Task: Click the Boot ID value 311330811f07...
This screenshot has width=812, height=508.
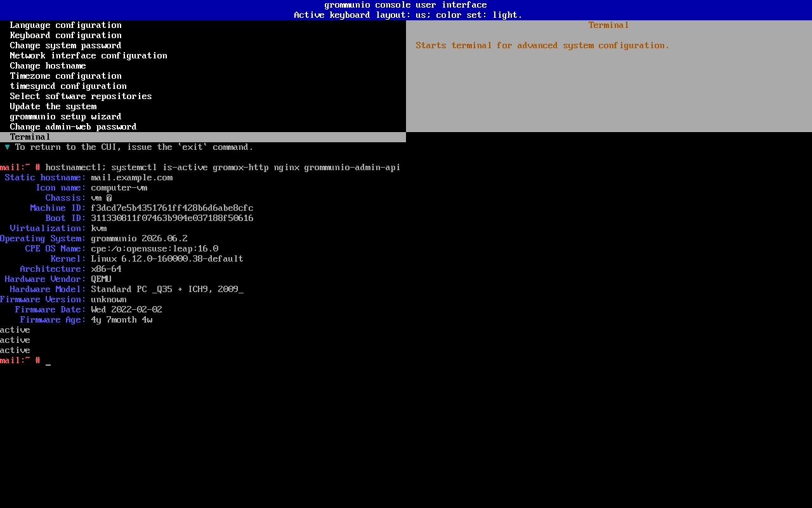Action: pos(172,218)
